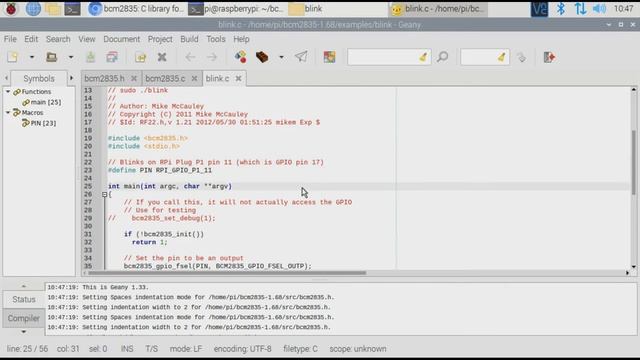The height and width of the screenshot is (360, 640).
Task: Toggle the fold marker at line 26
Action: pyautogui.click(x=104, y=194)
